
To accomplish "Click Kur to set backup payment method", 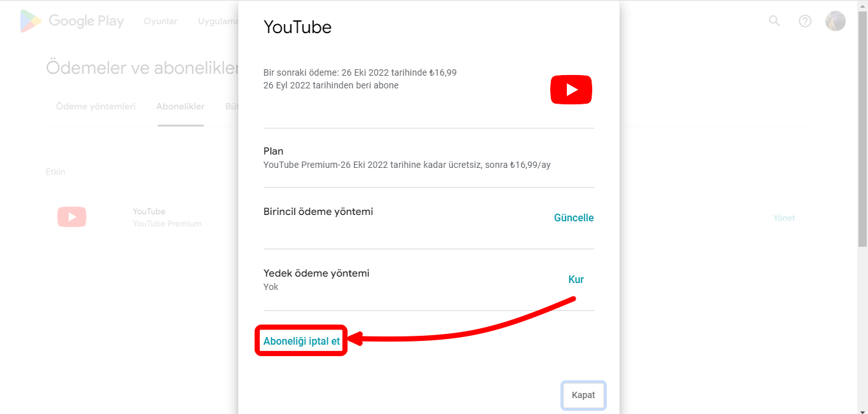I will [x=576, y=279].
